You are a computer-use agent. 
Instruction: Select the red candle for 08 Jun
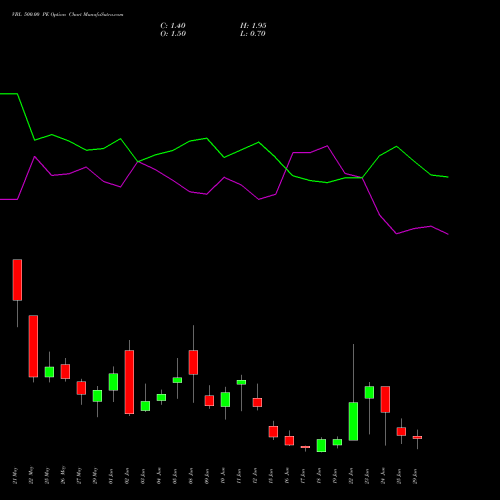[193, 362]
